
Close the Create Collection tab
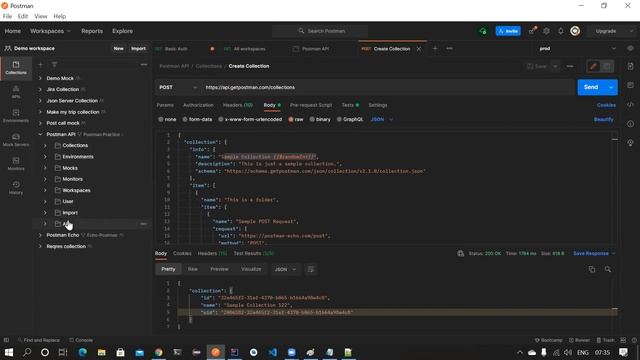tap(419, 49)
